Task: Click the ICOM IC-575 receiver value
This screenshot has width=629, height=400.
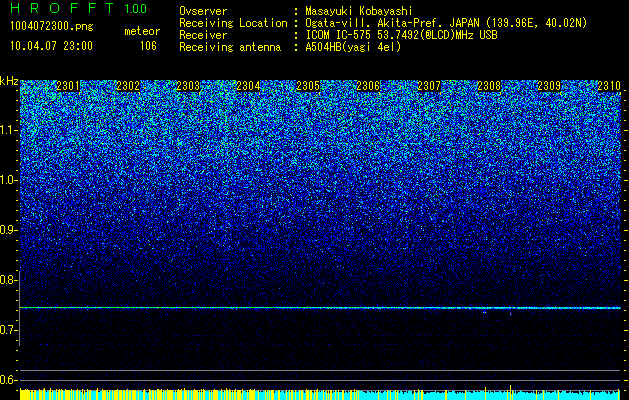Action: (x=401, y=35)
